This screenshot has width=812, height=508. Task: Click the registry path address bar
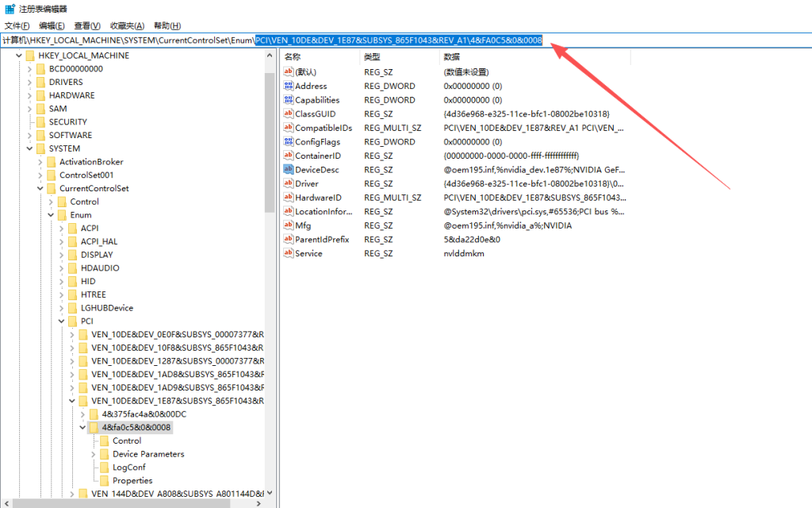pyautogui.click(x=396, y=40)
